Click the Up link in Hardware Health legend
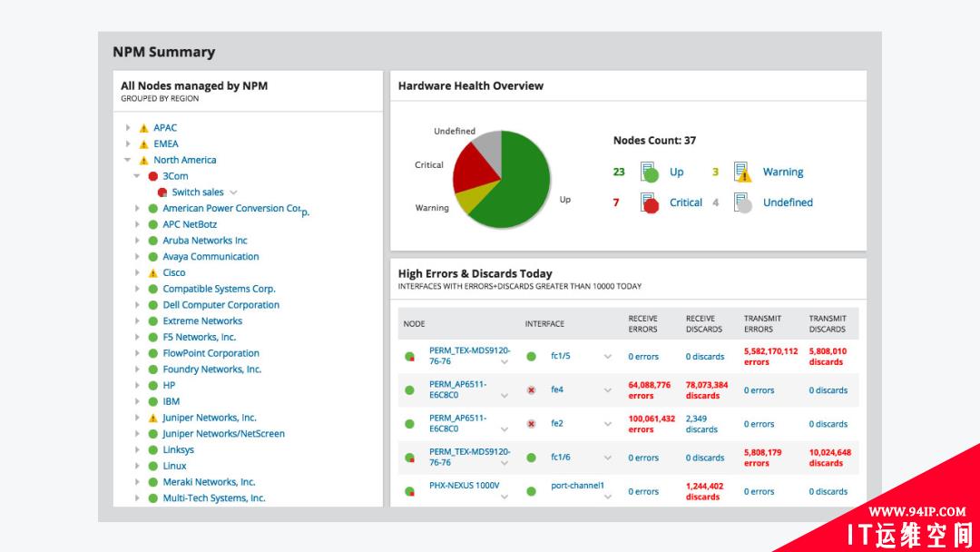This screenshot has width=980, height=552. (677, 172)
